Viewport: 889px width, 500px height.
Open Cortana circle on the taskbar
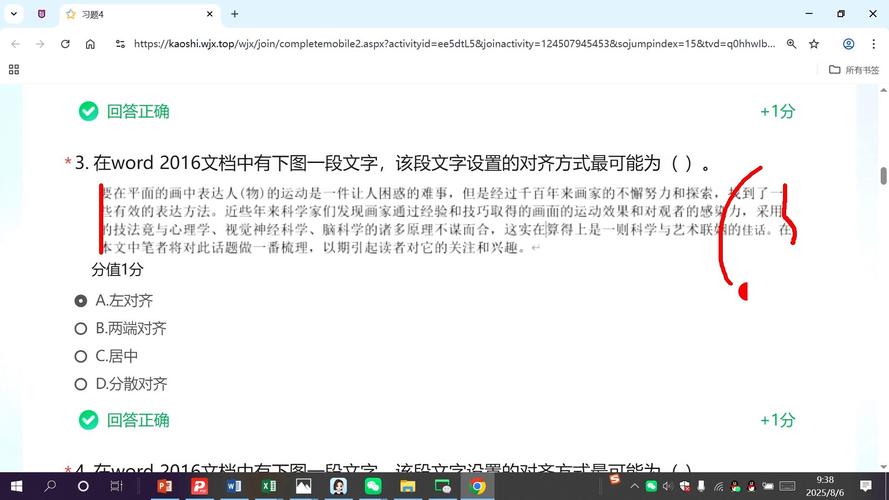[x=83, y=486]
